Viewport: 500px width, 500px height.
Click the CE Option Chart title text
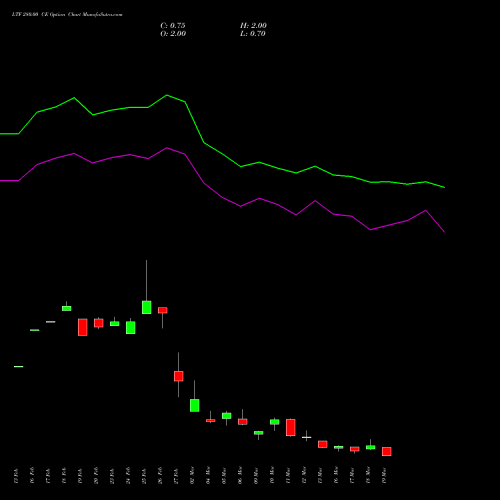67,15
